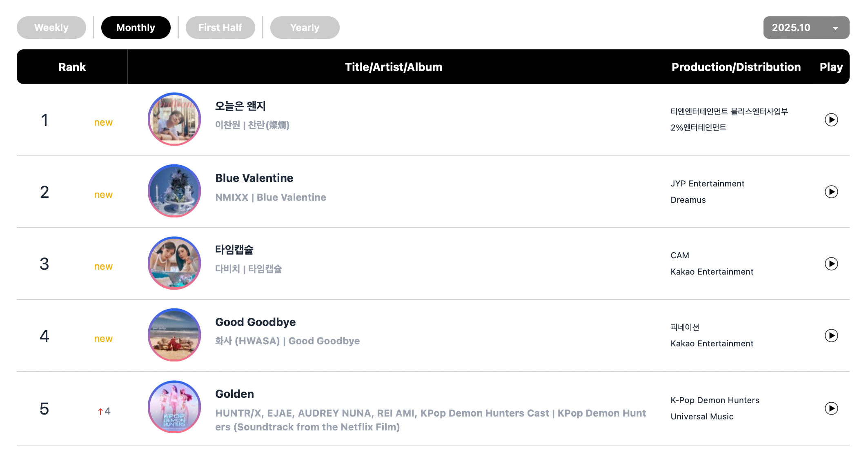
Task: Play the 타임캡슐 track by 다비치
Action: point(831,264)
